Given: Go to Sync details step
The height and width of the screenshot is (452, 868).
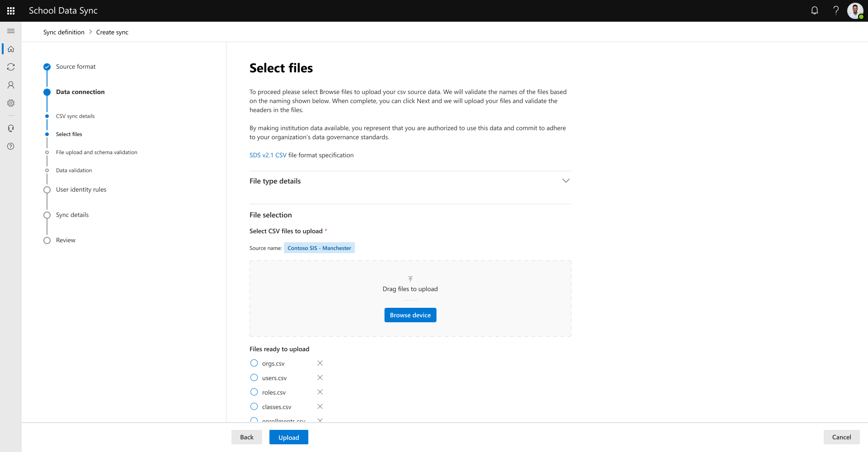Looking at the screenshot, I should pos(72,215).
